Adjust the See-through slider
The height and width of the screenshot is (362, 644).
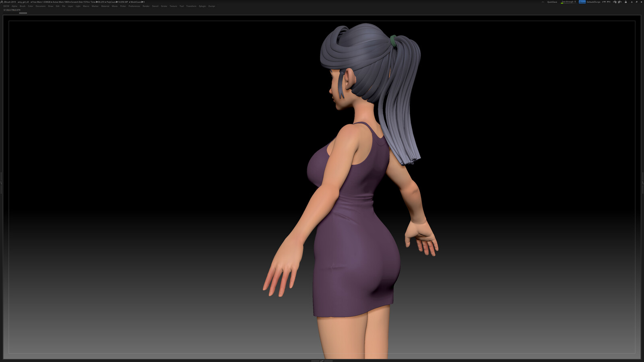pos(568,2)
